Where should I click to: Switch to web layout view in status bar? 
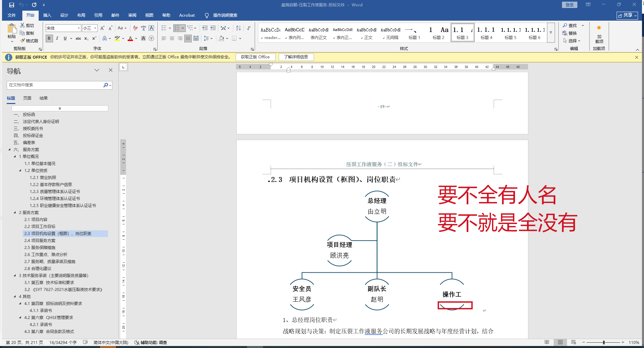(573, 342)
